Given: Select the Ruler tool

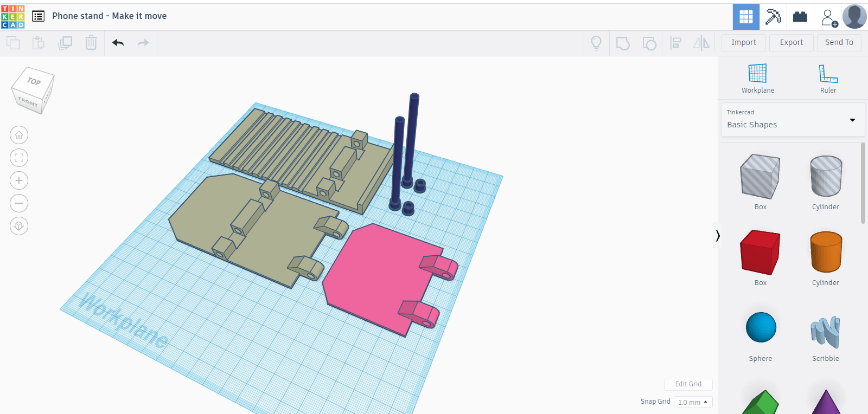Looking at the screenshot, I should pyautogui.click(x=828, y=79).
